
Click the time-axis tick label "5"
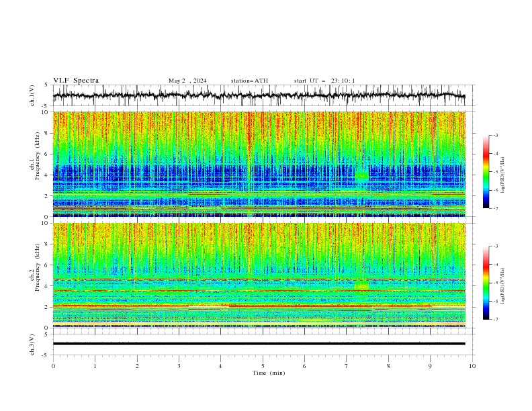click(263, 366)
